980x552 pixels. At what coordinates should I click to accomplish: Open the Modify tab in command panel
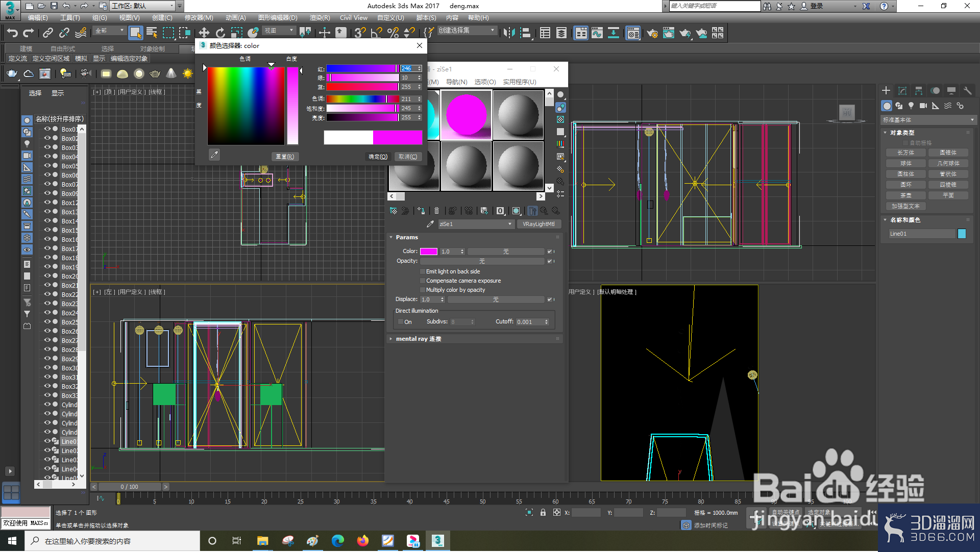[902, 90]
